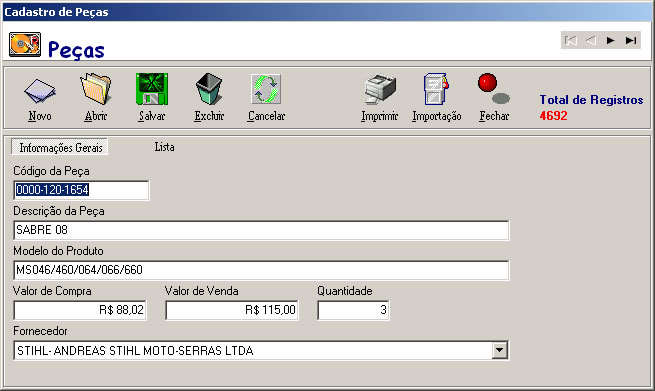Switch to the Lista tab
Image resolution: width=655 pixels, height=391 pixels.
[165, 147]
